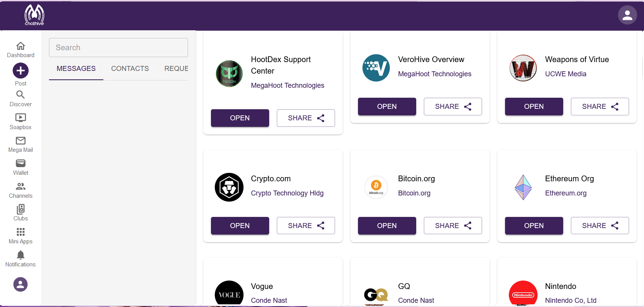The width and height of the screenshot is (644, 307).
Task: Open the HootDex Support Center app
Action: click(240, 118)
